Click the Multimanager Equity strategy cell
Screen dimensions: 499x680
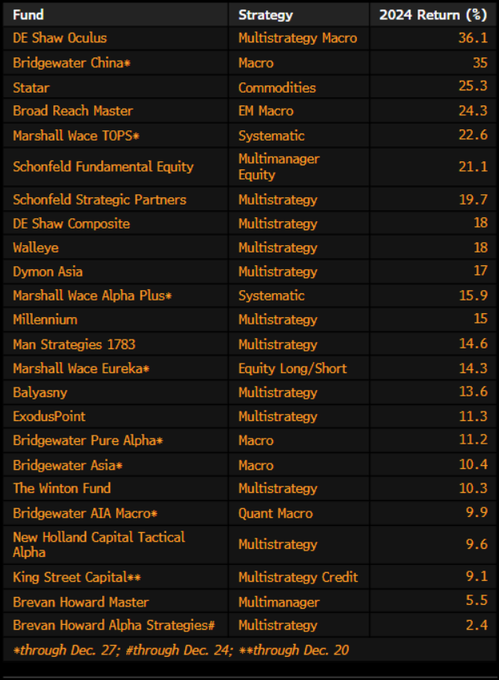coord(299,167)
